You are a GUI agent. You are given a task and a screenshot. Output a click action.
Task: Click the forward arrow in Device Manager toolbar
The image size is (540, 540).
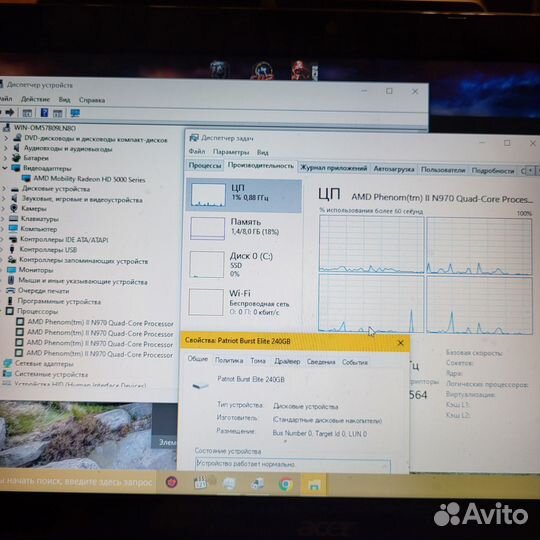click(x=10, y=112)
